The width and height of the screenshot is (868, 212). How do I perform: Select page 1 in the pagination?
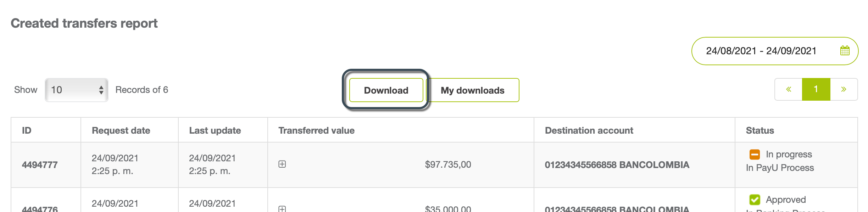[x=816, y=89]
